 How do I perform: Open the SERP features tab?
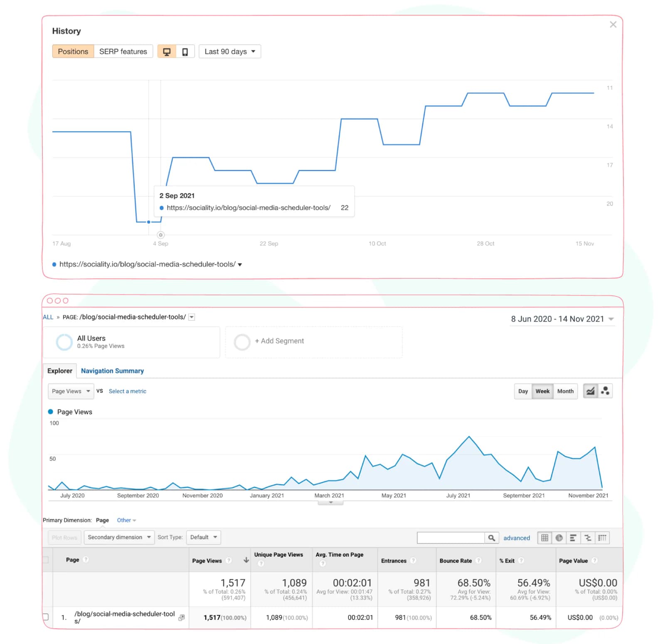tap(123, 52)
